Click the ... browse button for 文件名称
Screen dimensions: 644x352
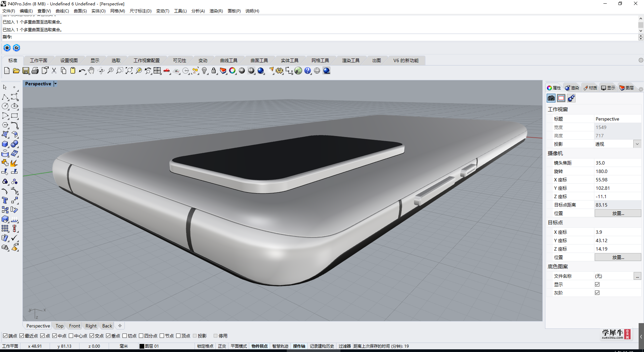[637, 276]
